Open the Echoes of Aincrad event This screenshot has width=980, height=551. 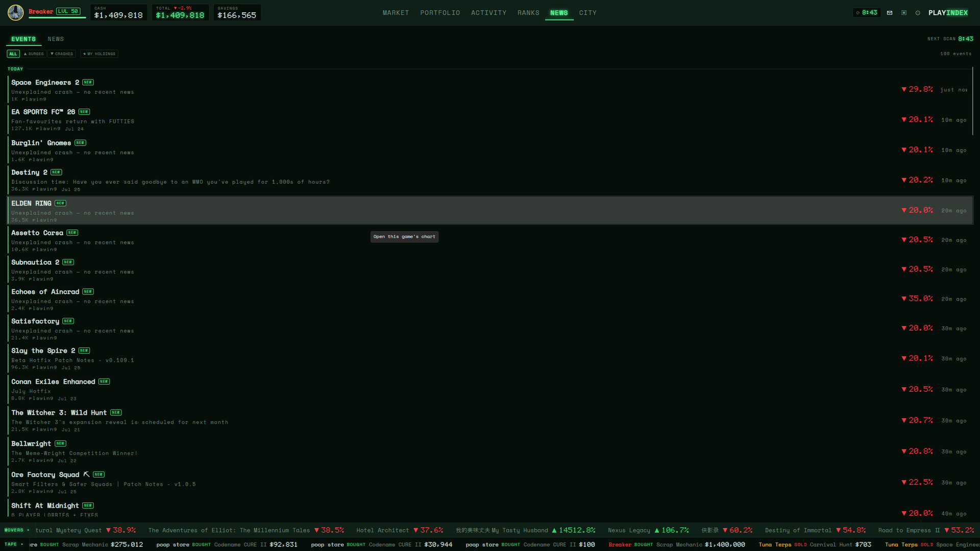pyautogui.click(x=490, y=299)
